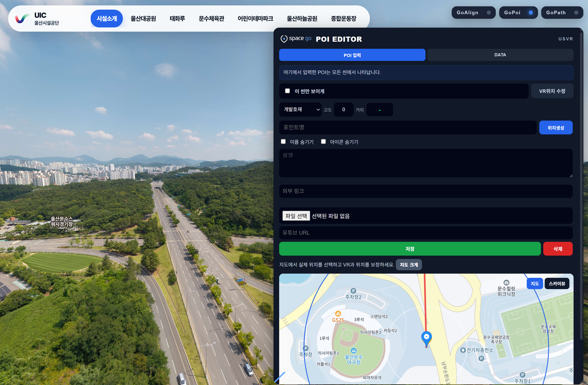The height and width of the screenshot is (385, 588).
Task: Click the GS25 store icon on map
Action: click(x=338, y=314)
